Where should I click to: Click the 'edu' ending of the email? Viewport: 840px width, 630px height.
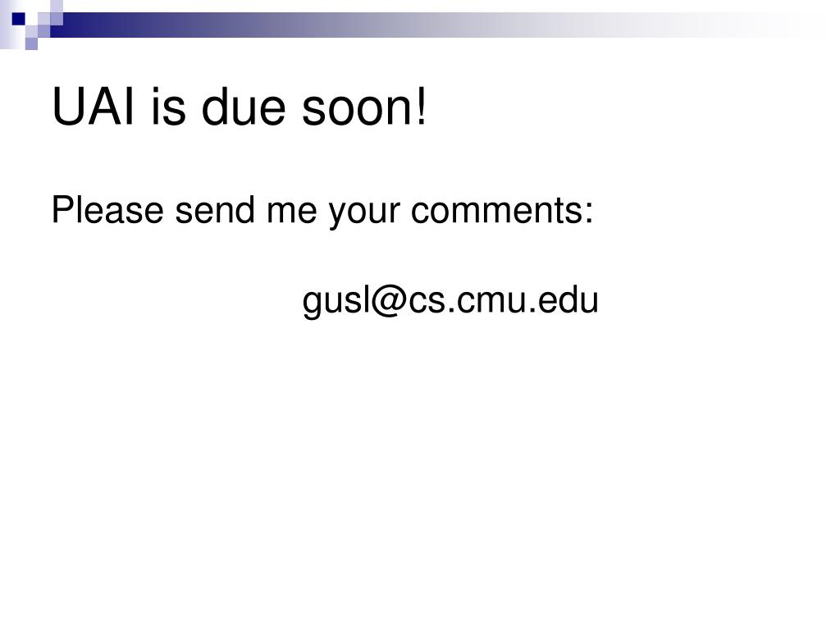tap(568, 300)
